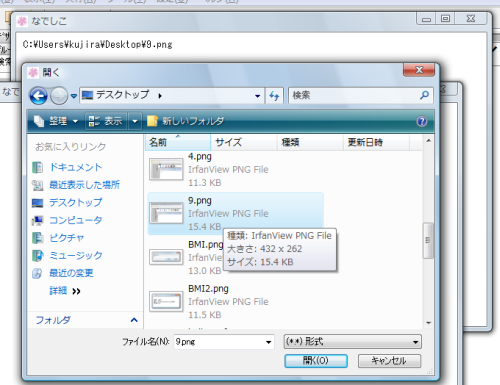
Task: Select the 4.png thumbnail
Action: point(166,169)
